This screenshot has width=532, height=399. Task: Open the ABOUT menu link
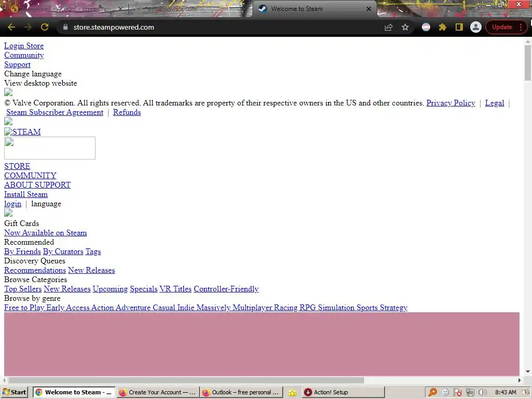(x=18, y=185)
